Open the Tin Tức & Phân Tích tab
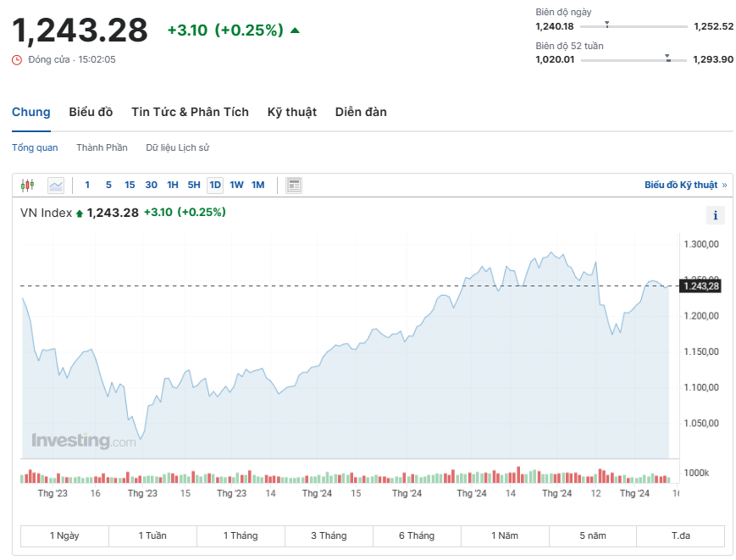Image resolution: width=736 pixels, height=560 pixels. tap(190, 112)
